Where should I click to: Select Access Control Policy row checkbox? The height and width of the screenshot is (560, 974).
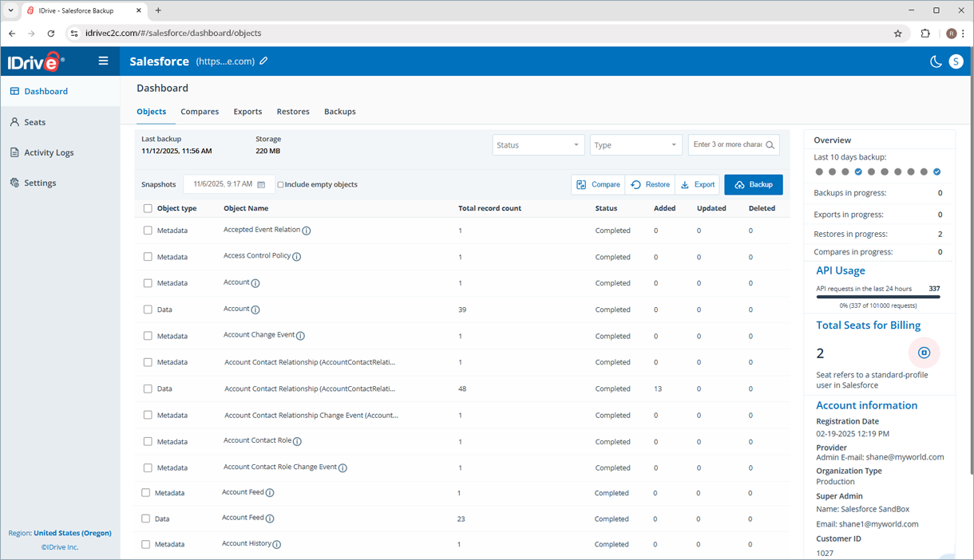click(x=148, y=257)
